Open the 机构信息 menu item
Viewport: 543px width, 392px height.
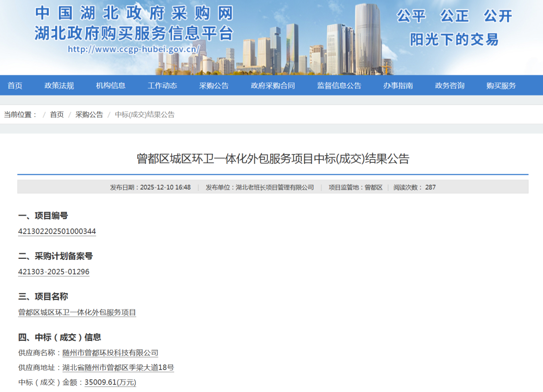(111, 85)
